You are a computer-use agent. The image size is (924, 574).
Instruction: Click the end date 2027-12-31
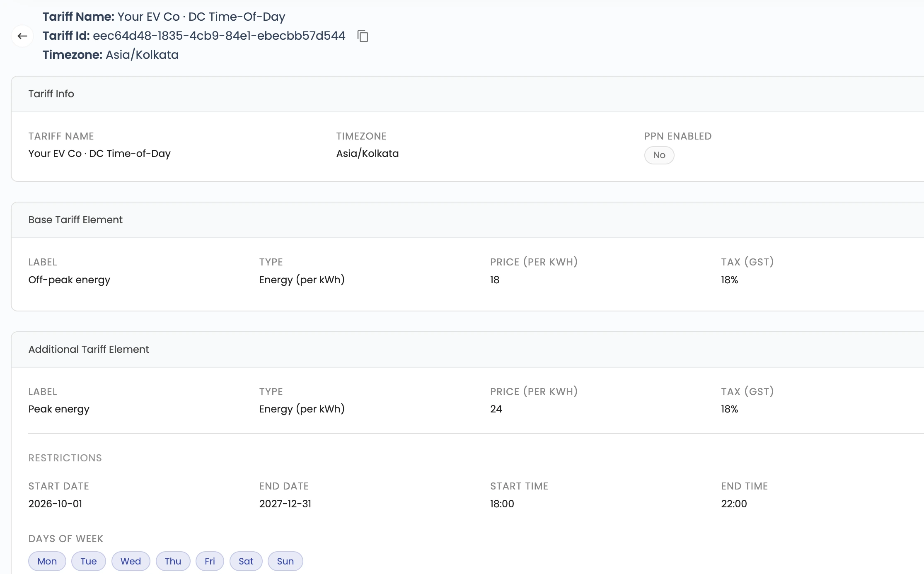point(285,504)
